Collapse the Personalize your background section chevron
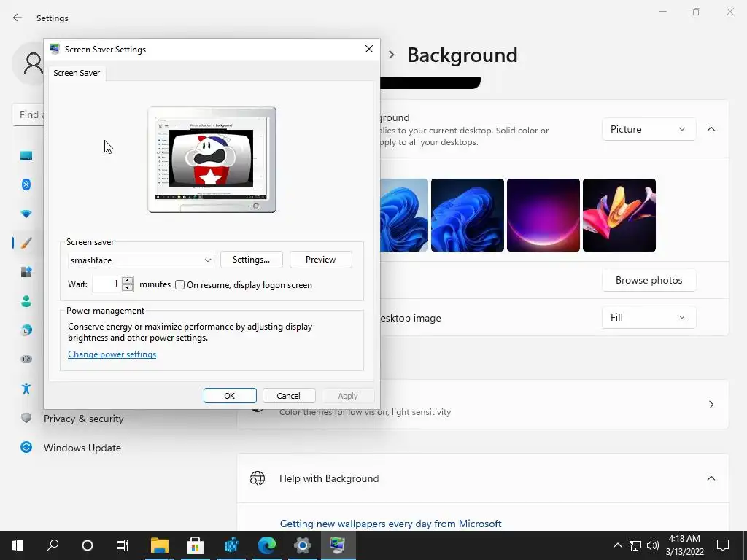The height and width of the screenshot is (560, 747). point(711,129)
